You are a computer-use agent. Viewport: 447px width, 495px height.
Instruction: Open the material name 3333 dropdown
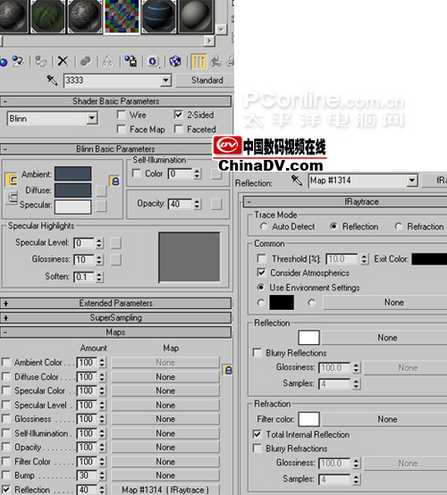[165, 80]
